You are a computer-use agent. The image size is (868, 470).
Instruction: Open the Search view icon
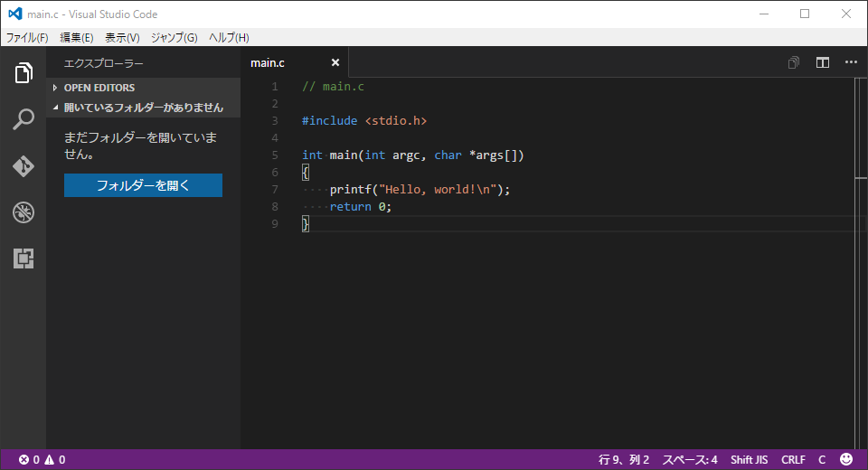(x=24, y=119)
